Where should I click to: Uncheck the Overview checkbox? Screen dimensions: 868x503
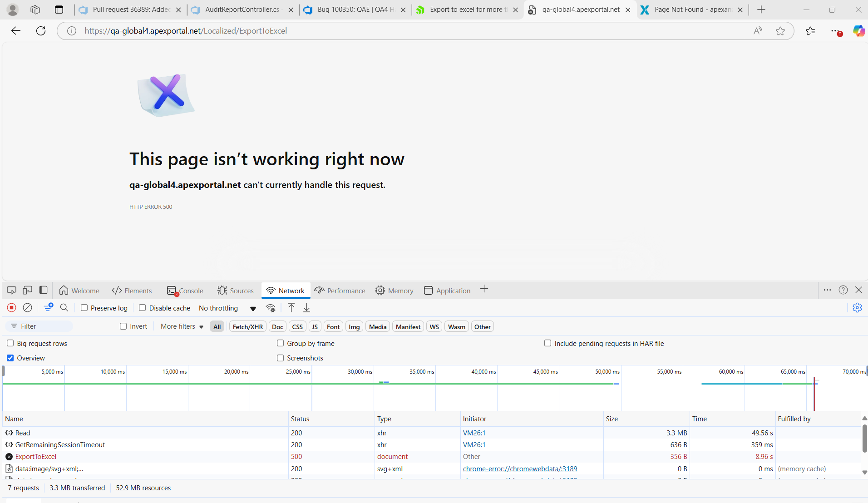[10, 358]
